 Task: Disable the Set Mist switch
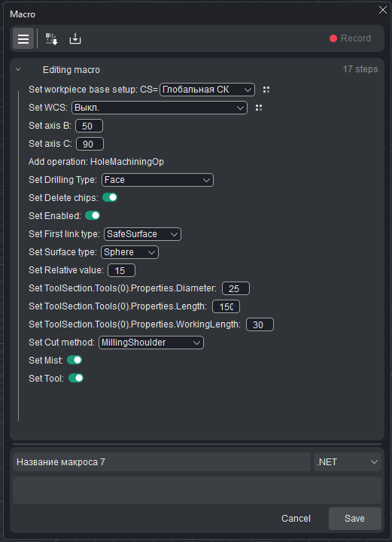point(74,360)
